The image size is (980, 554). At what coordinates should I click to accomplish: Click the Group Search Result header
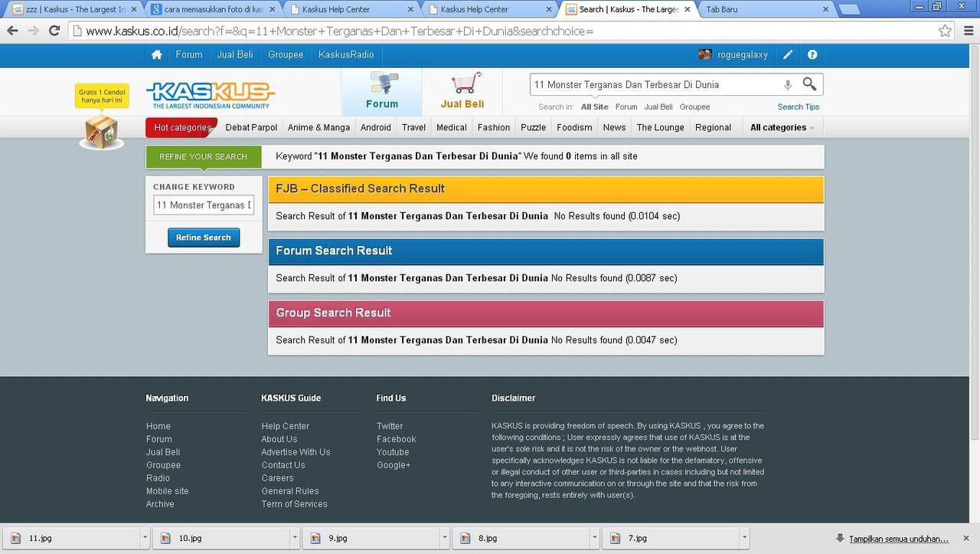[x=546, y=313]
